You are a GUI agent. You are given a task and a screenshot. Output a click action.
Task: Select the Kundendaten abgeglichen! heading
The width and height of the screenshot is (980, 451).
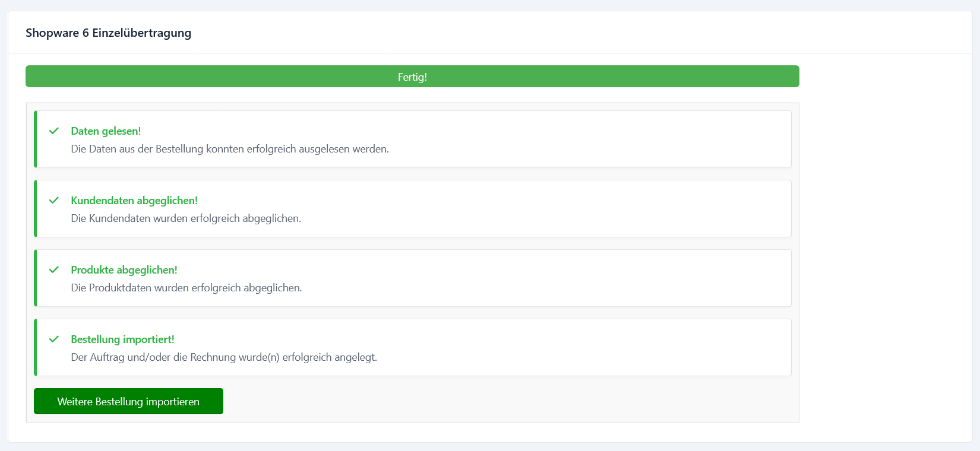(134, 201)
